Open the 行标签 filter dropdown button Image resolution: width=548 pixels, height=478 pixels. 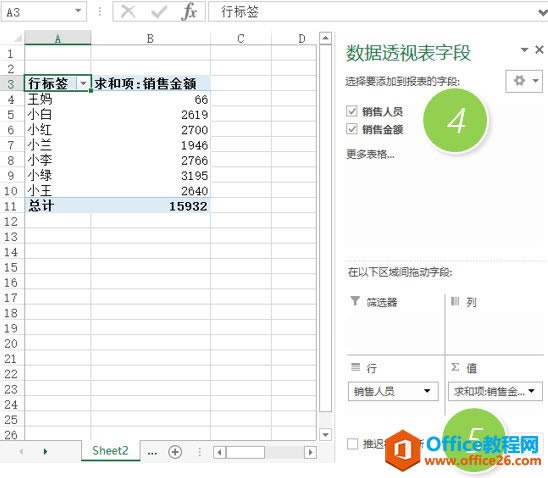click(83, 83)
